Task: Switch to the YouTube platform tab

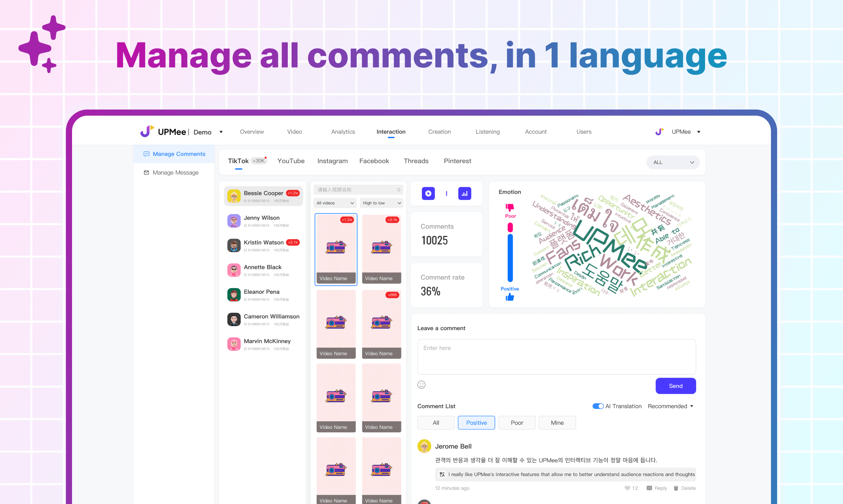Action: tap(291, 161)
